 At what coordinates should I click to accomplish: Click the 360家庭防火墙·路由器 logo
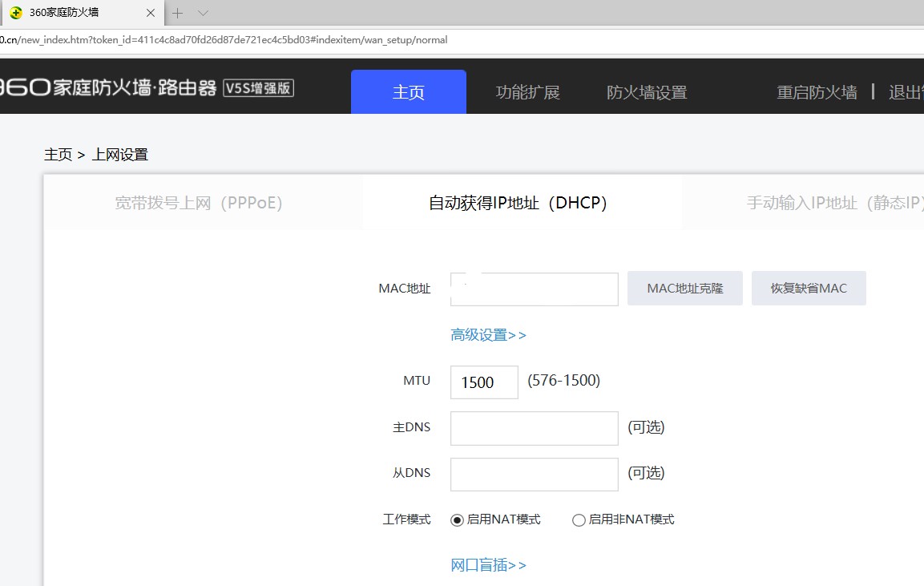(x=108, y=88)
